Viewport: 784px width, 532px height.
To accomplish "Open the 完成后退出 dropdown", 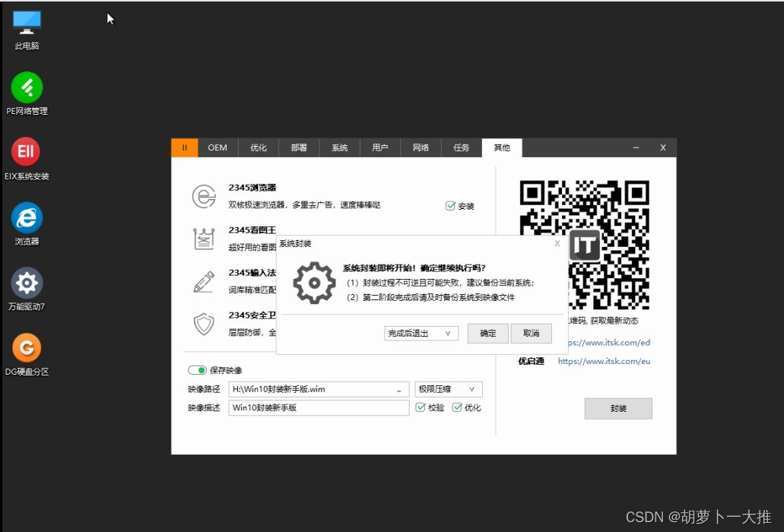I will point(421,333).
